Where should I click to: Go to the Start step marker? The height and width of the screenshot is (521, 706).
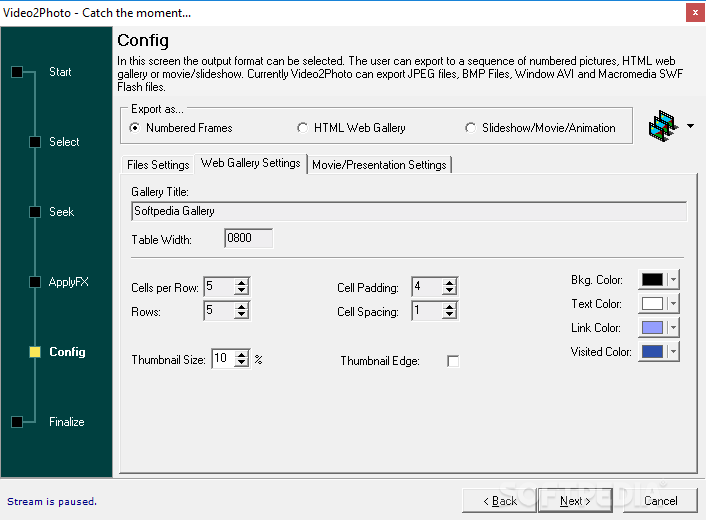point(17,72)
